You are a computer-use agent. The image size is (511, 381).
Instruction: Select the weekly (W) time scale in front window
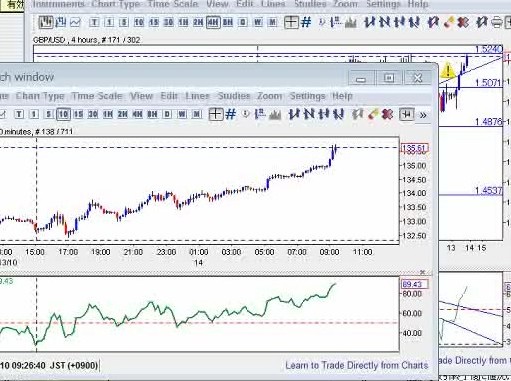point(182,114)
